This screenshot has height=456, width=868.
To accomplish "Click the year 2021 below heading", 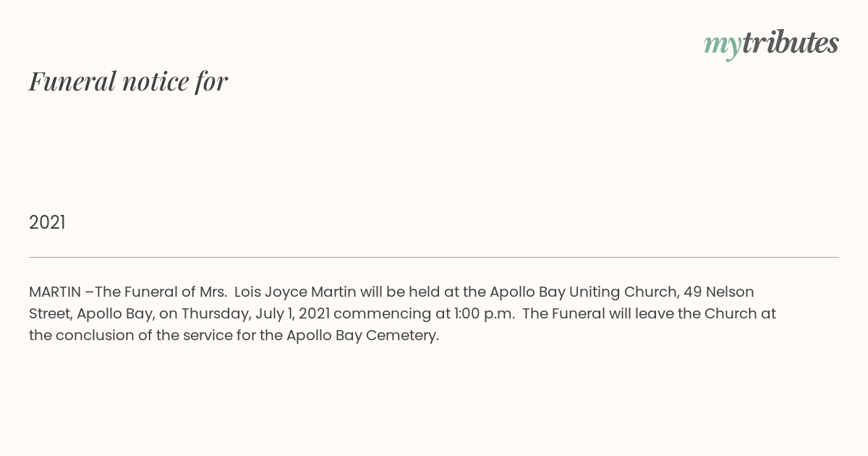I will (x=47, y=222).
